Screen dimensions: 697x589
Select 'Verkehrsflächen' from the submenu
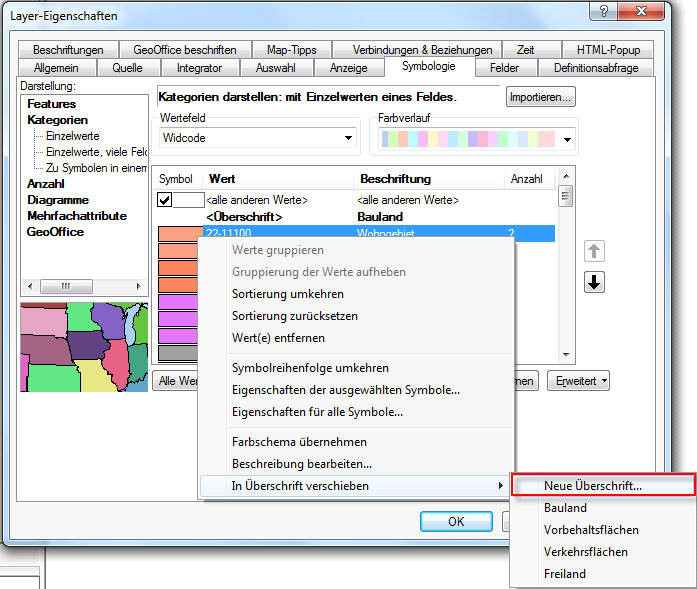point(585,552)
